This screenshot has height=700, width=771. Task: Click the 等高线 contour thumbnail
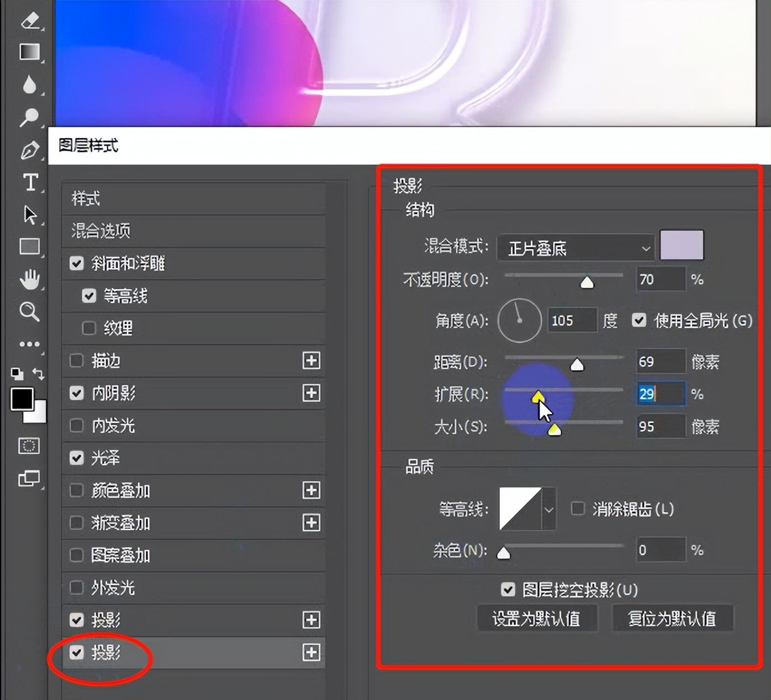[520, 509]
